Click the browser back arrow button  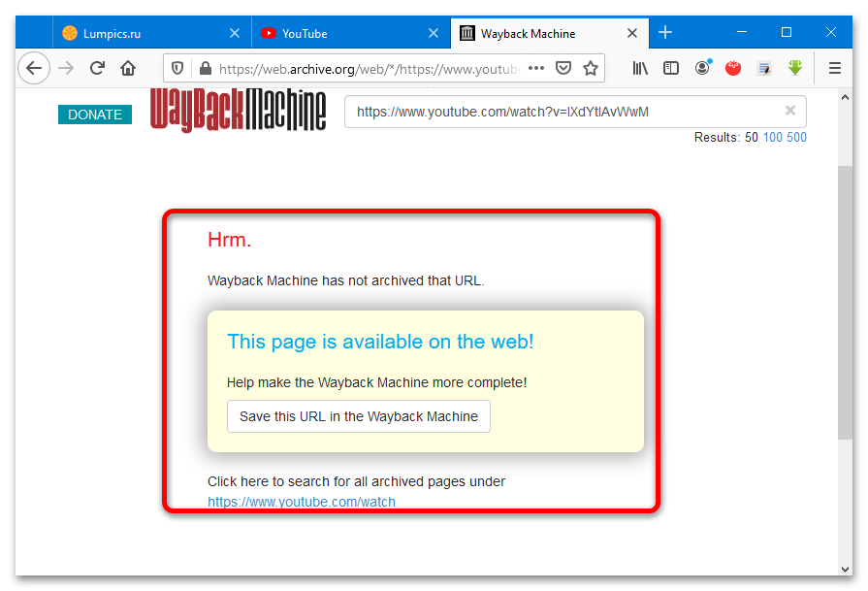(x=34, y=68)
